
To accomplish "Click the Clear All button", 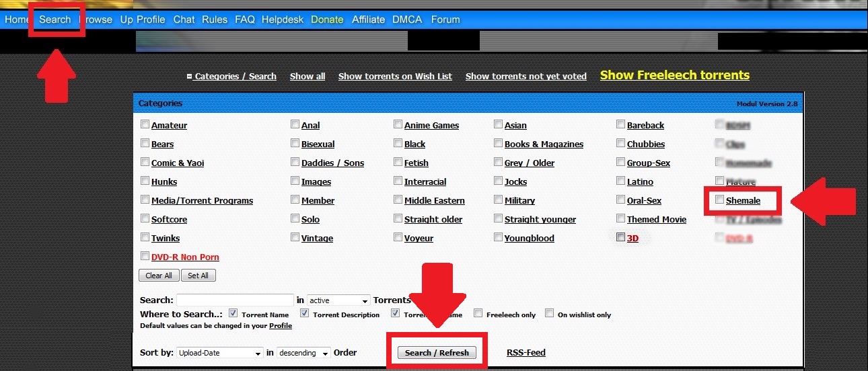I will point(159,276).
